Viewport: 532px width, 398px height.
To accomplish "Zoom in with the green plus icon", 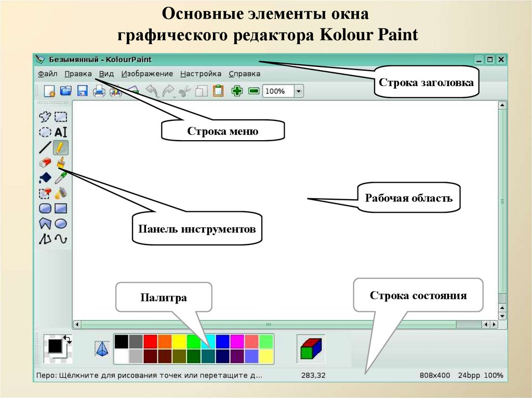I will tap(237, 91).
